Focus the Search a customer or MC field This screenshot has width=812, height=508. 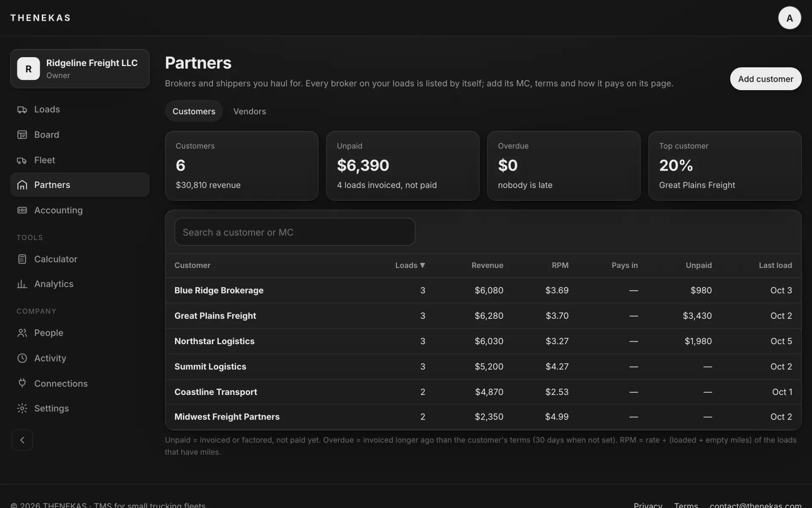pos(295,232)
